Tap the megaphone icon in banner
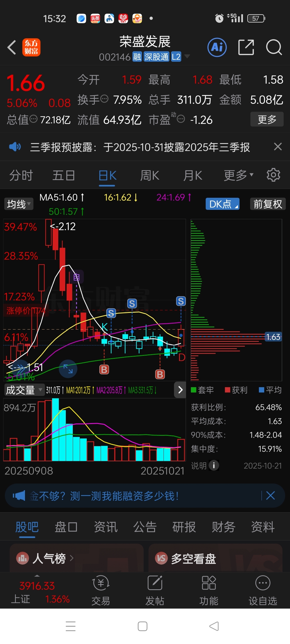 click(x=19, y=495)
